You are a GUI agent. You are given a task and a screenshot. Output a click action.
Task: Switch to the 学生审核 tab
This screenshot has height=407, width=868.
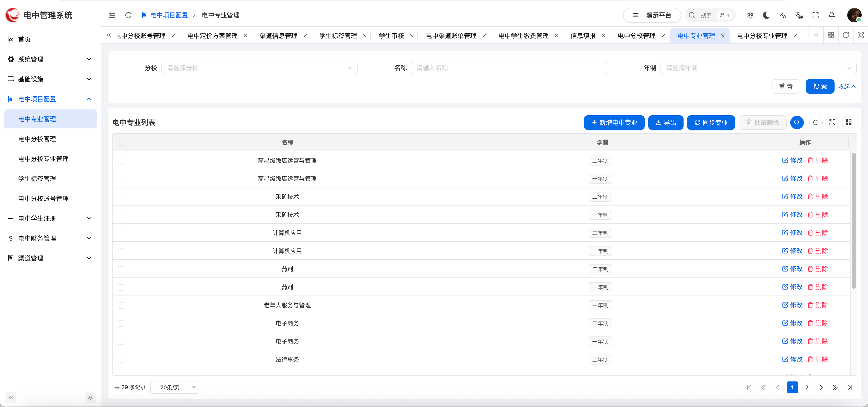click(391, 36)
